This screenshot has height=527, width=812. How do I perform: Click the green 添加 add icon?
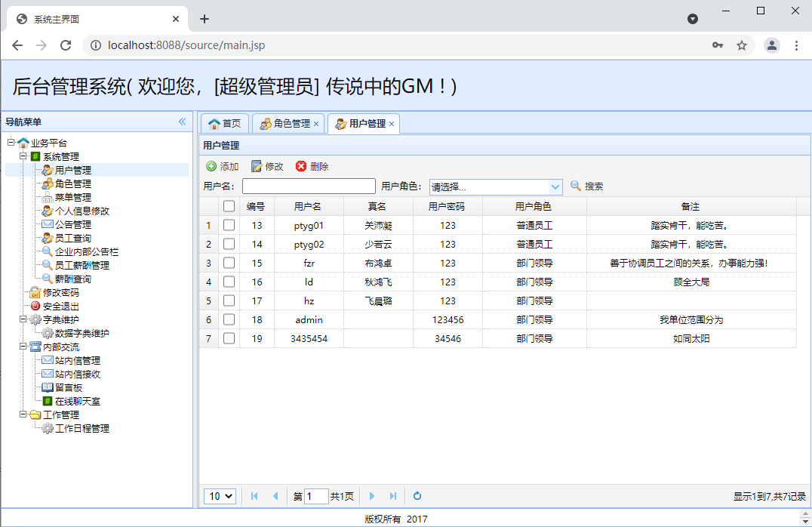(211, 166)
